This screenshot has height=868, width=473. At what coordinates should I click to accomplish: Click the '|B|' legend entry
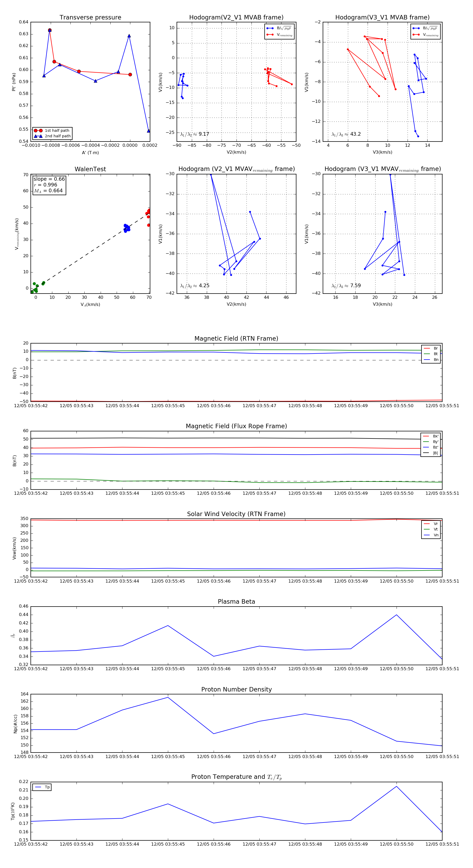pyautogui.click(x=431, y=453)
